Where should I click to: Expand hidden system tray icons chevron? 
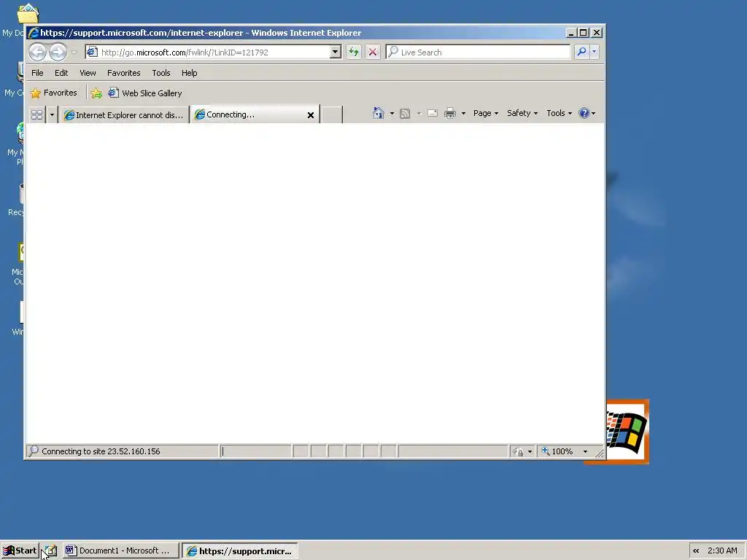click(696, 551)
